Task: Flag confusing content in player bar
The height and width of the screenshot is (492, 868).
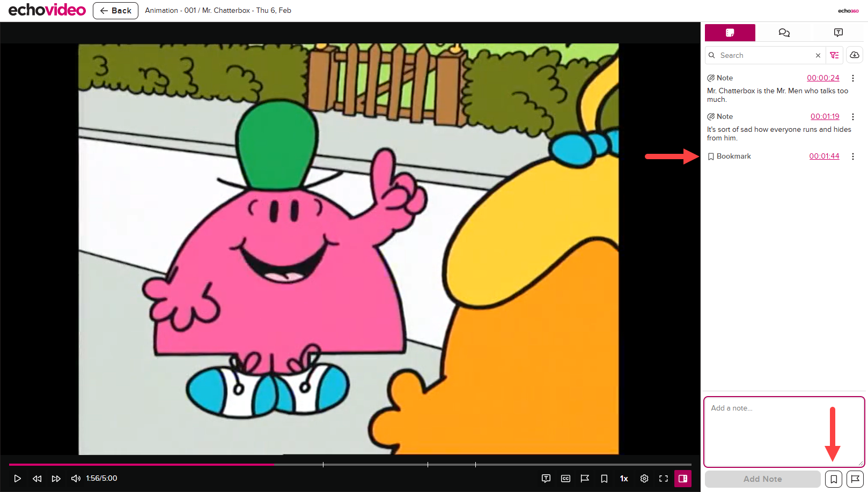Action: [585, 479]
